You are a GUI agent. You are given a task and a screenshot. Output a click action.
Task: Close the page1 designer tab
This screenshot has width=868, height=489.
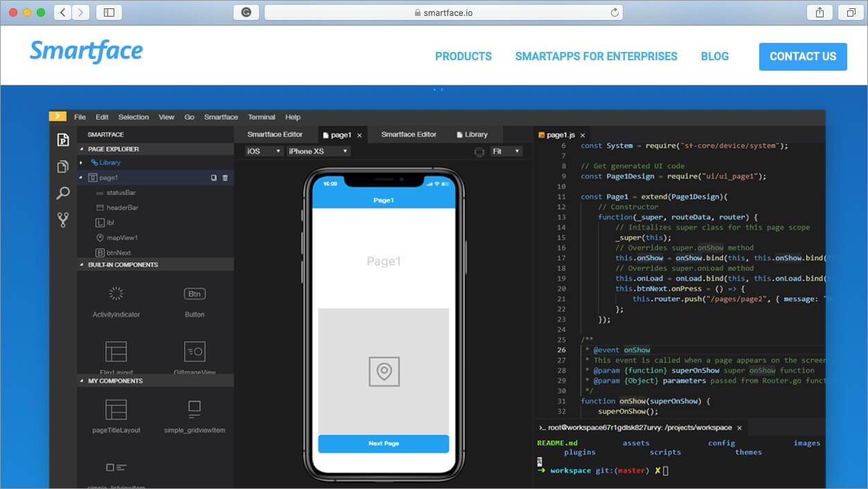point(360,135)
